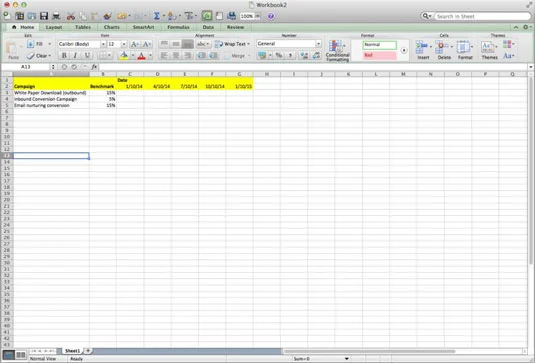Add a new sheet with plus button
This screenshot has width=535, height=363.
click(88, 351)
